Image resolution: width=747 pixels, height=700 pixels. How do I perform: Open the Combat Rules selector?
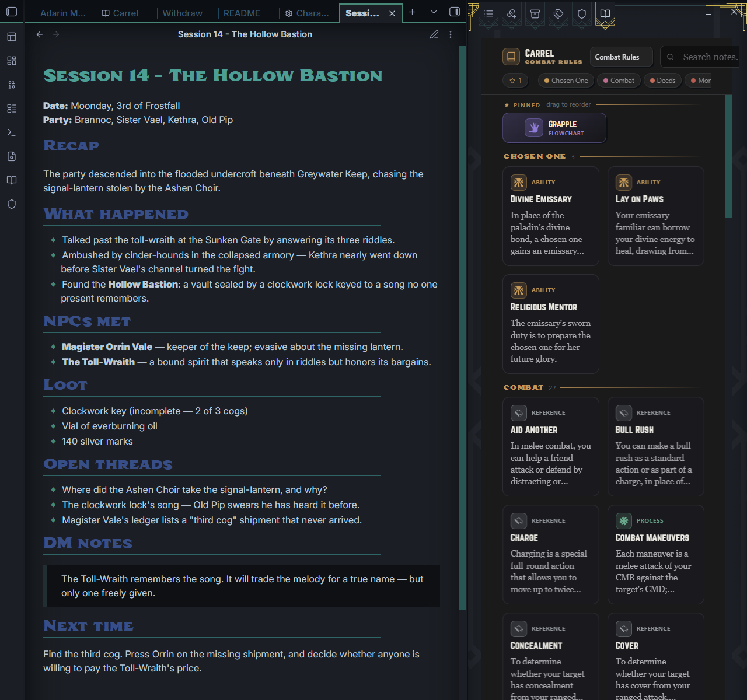[x=621, y=57]
